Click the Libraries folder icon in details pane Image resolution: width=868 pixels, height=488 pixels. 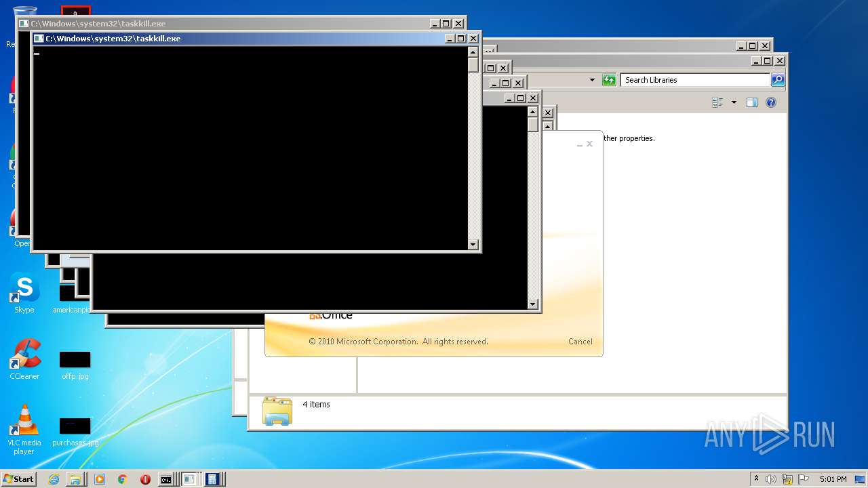click(277, 411)
